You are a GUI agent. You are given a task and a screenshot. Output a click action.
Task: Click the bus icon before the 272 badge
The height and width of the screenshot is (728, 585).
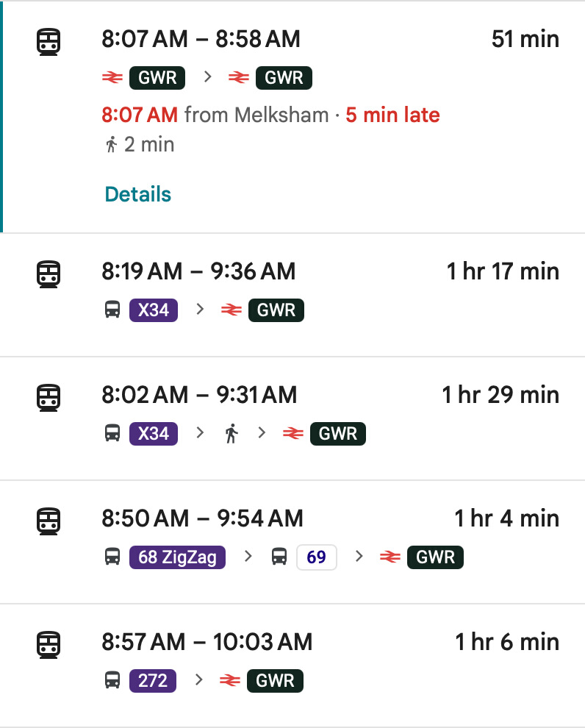pyautogui.click(x=112, y=681)
